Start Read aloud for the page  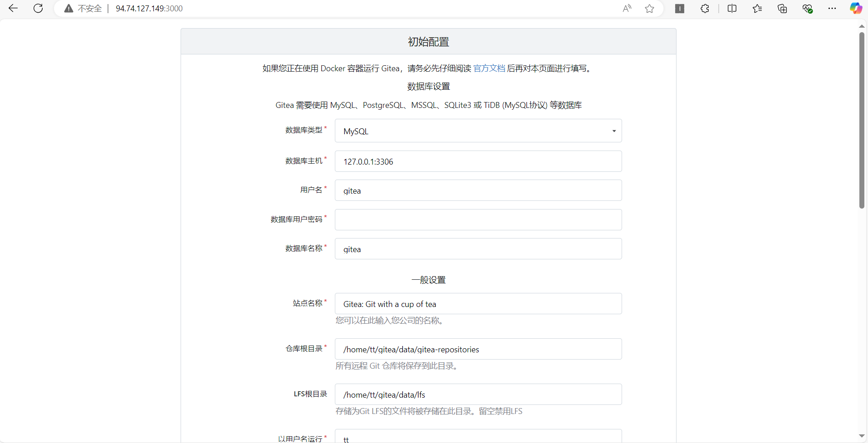pyautogui.click(x=627, y=8)
